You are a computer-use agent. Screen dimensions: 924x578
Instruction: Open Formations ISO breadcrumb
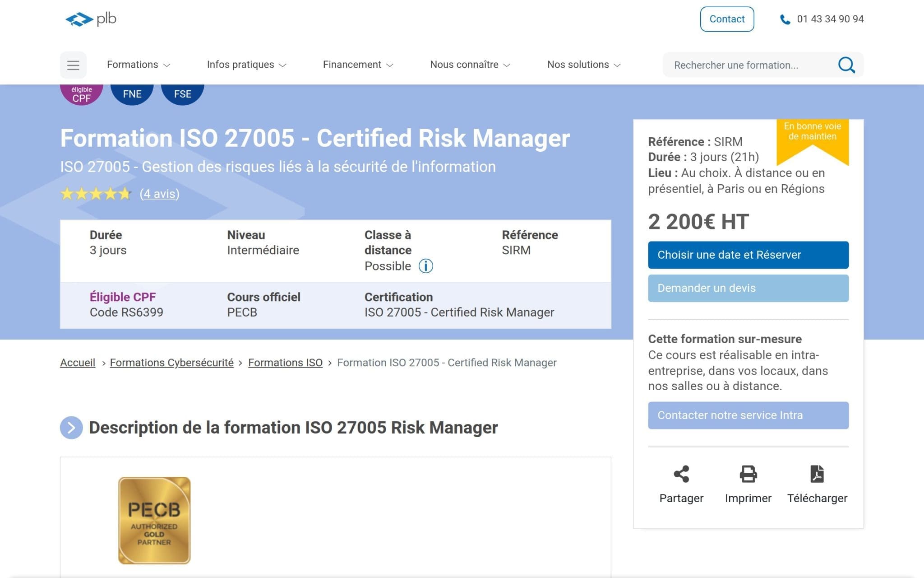point(285,363)
